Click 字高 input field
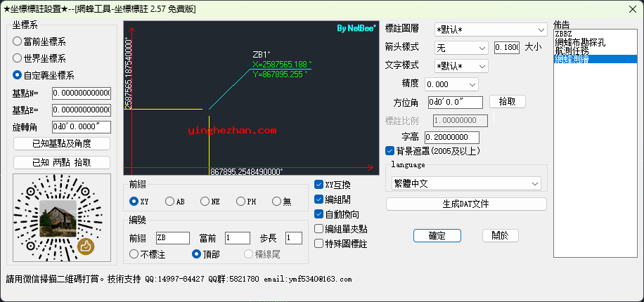 tap(452, 138)
